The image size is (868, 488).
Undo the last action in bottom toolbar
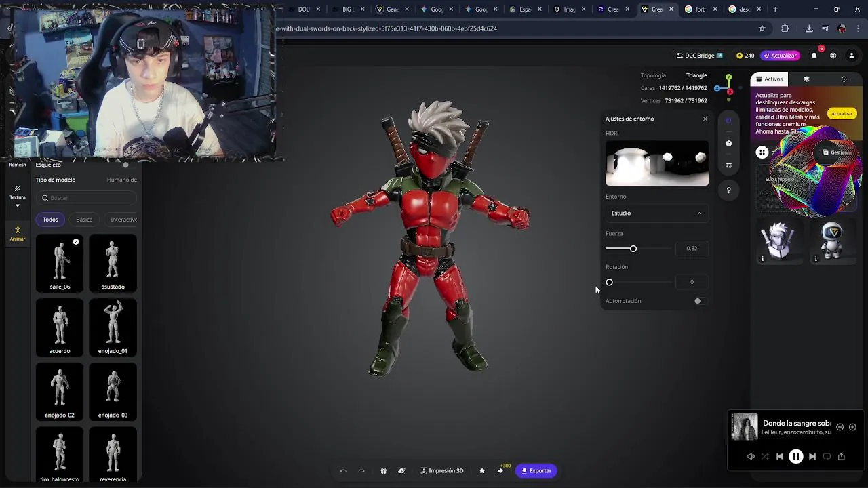click(x=343, y=470)
